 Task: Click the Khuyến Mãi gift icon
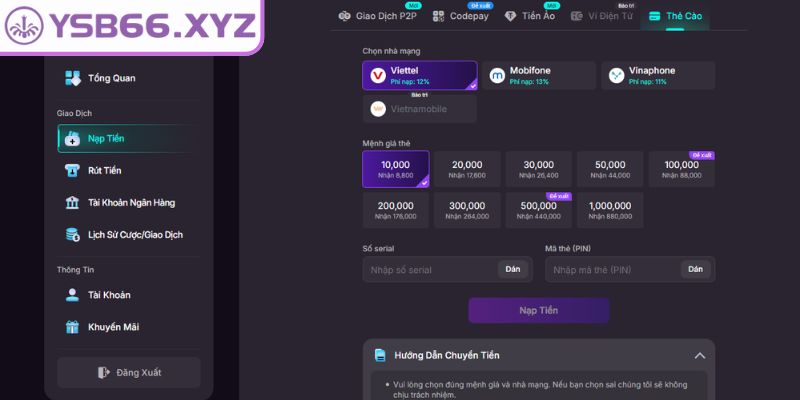72,327
